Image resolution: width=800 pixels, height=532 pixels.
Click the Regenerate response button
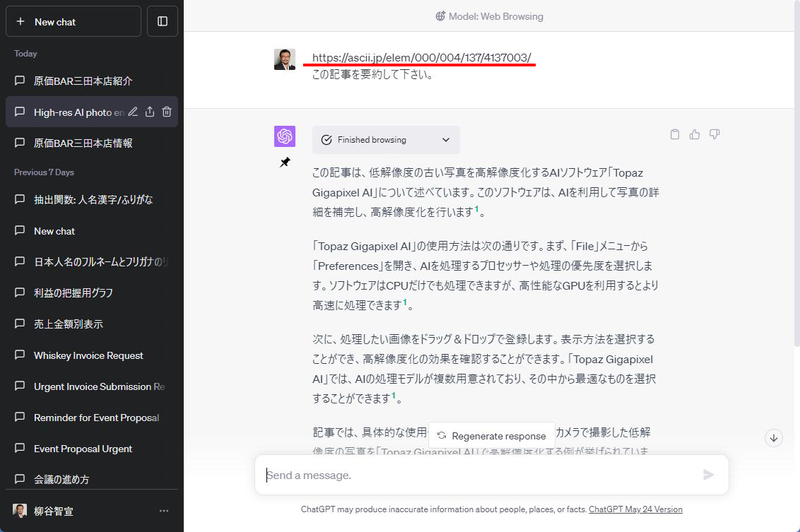[492, 436]
